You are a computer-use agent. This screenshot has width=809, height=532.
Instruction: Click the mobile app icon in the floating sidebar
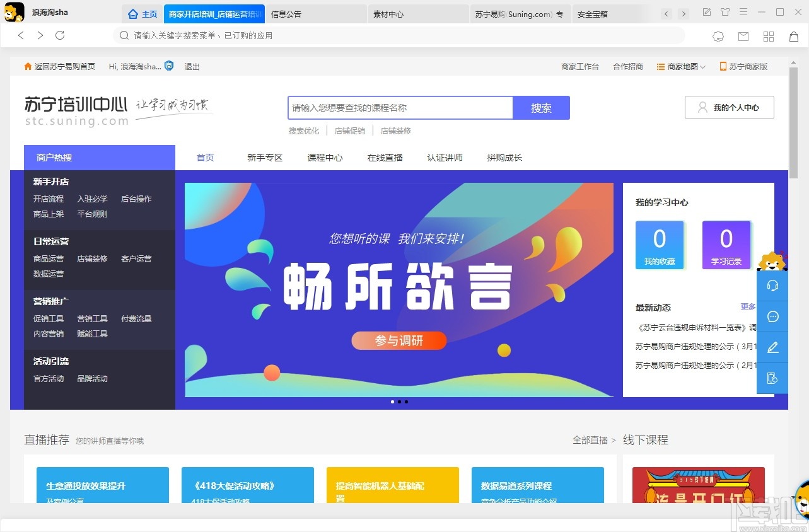pos(772,378)
